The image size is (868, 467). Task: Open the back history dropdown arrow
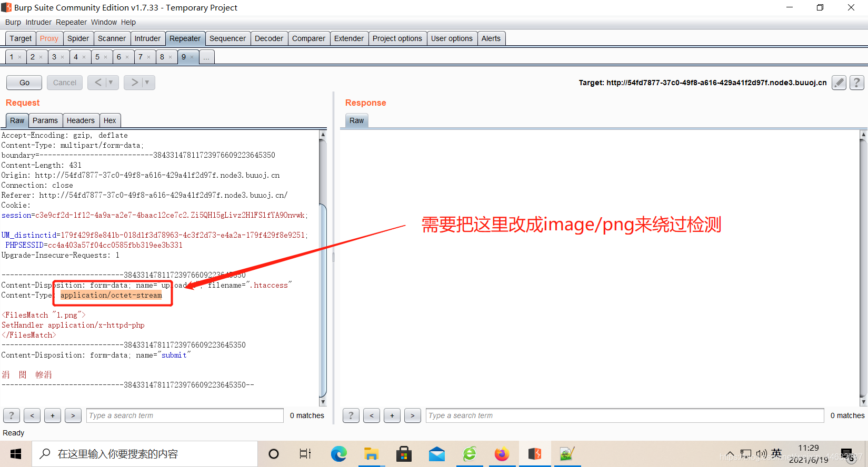click(111, 83)
